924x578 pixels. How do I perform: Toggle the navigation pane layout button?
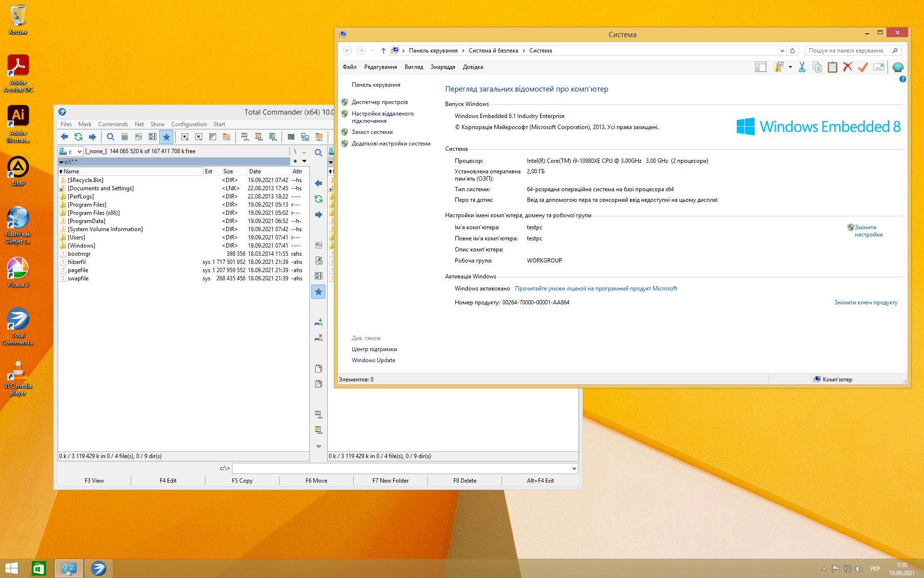pos(760,67)
